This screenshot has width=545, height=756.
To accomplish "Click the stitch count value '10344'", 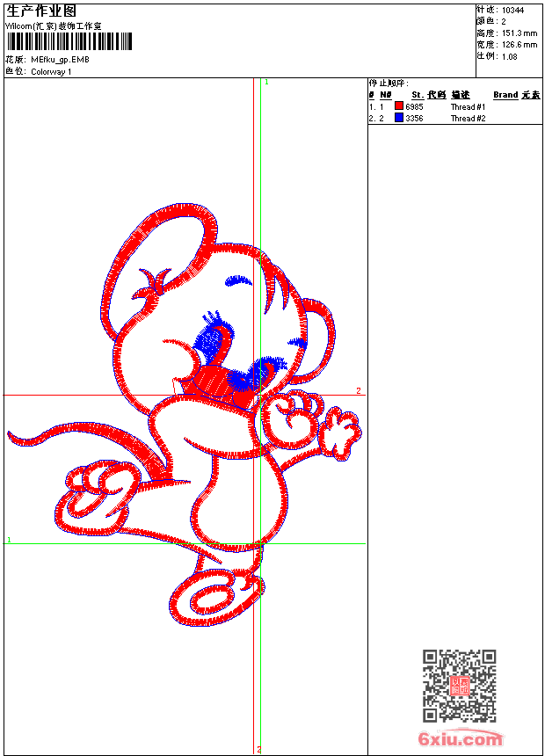I will pyautogui.click(x=512, y=11).
